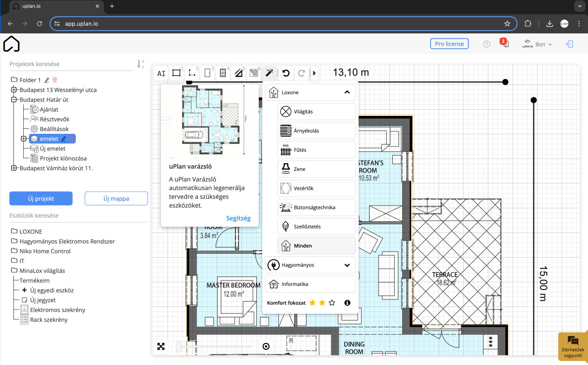
Task: Open notifications with red badge
Action: coord(504,43)
